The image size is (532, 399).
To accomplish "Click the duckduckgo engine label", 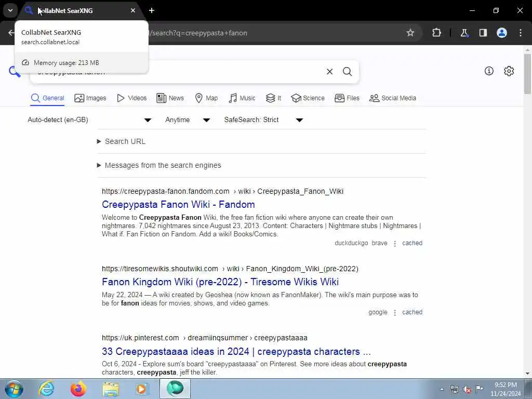I will click(351, 243).
